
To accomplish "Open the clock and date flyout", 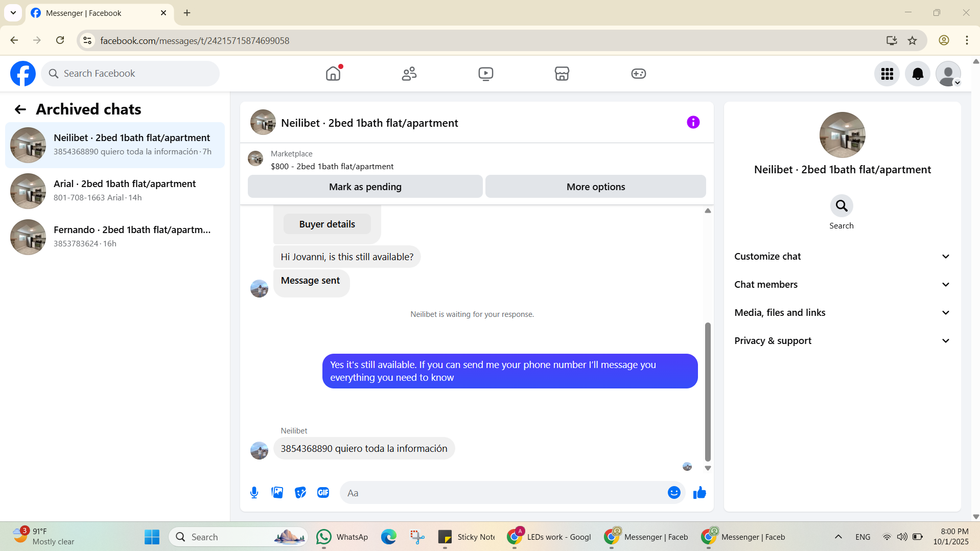I will pos(951,537).
